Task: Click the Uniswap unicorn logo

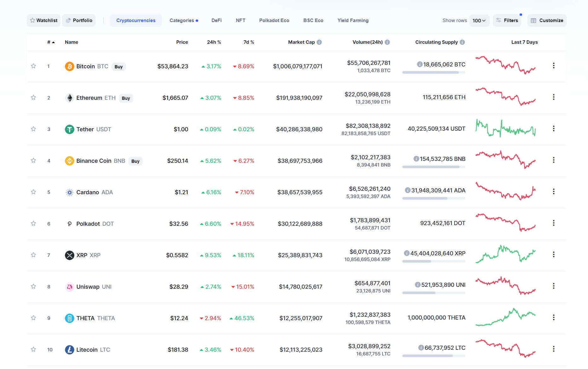Action: click(69, 287)
